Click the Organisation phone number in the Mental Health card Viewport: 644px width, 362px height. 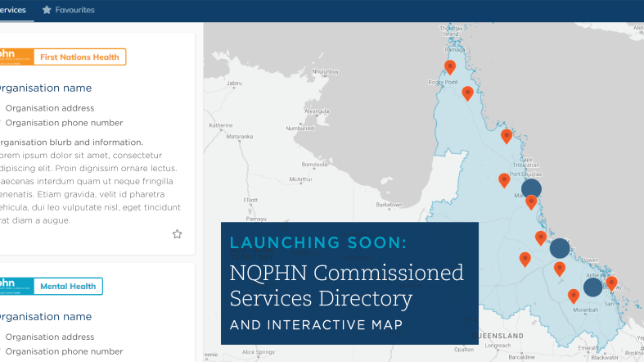tap(64, 351)
